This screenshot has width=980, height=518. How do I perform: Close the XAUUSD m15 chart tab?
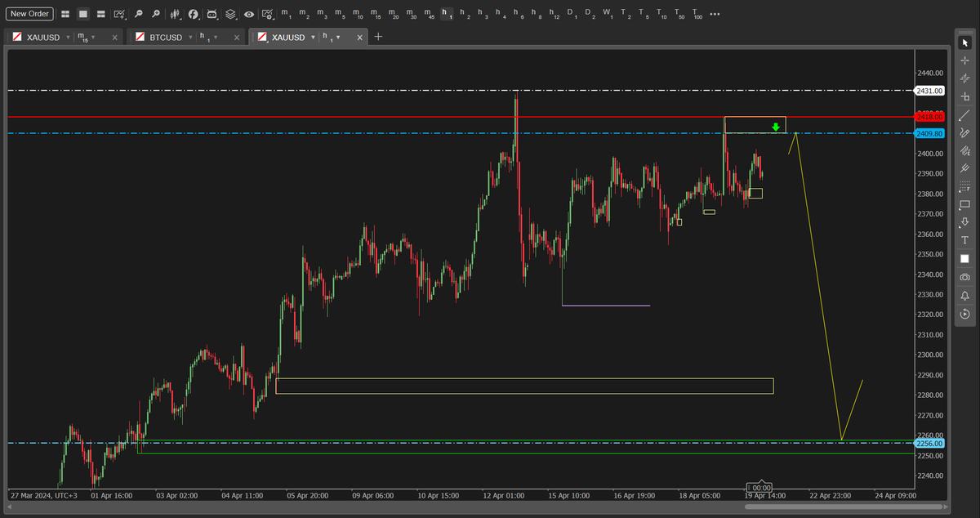point(114,38)
